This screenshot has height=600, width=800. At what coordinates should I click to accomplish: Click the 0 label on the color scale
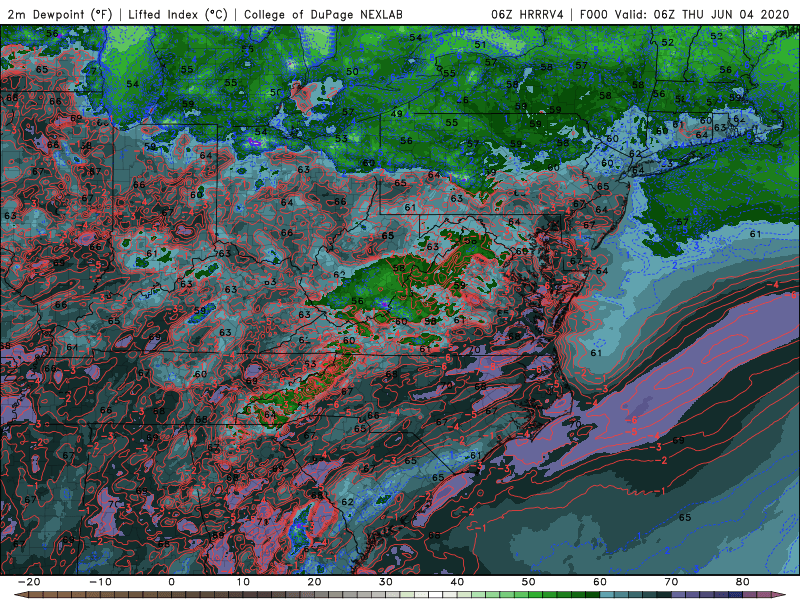171,582
